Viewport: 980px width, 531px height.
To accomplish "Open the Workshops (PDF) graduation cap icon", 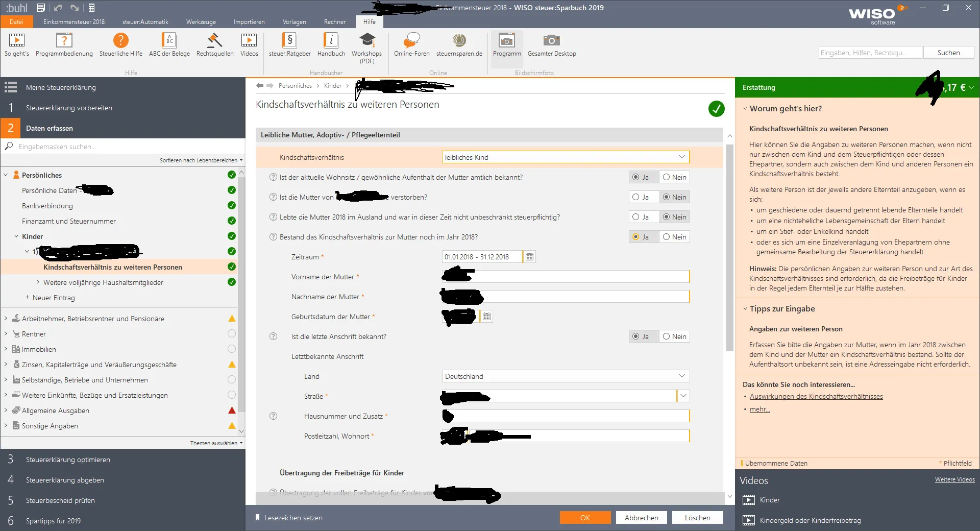I will pyautogui.click(x=366, y=41).
